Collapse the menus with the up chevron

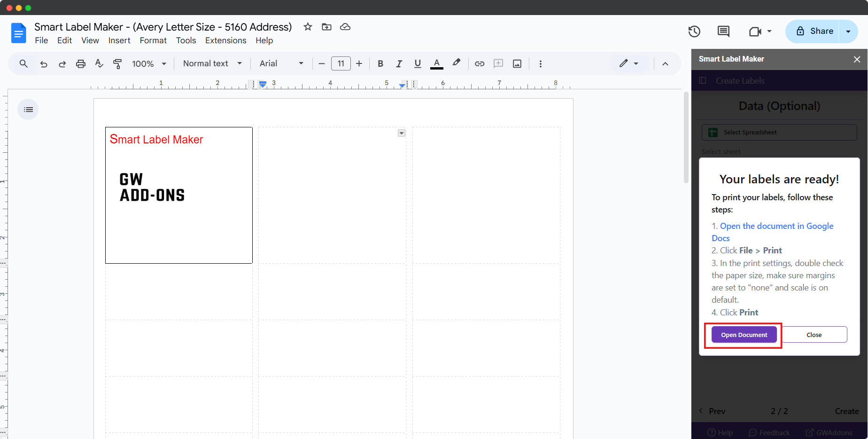click(x=665, y=63)
